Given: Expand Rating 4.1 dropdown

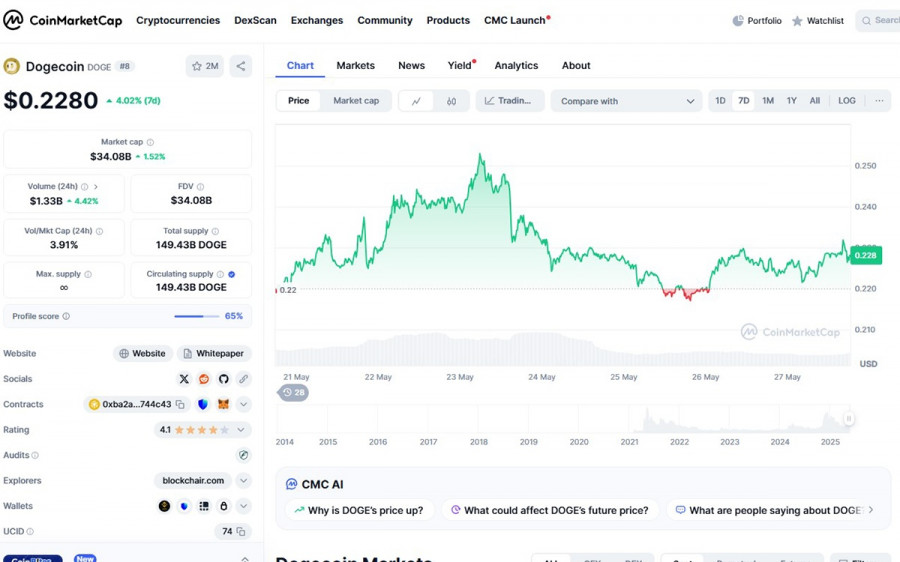Looking at the screenshot, I should (x=240, y=430).
